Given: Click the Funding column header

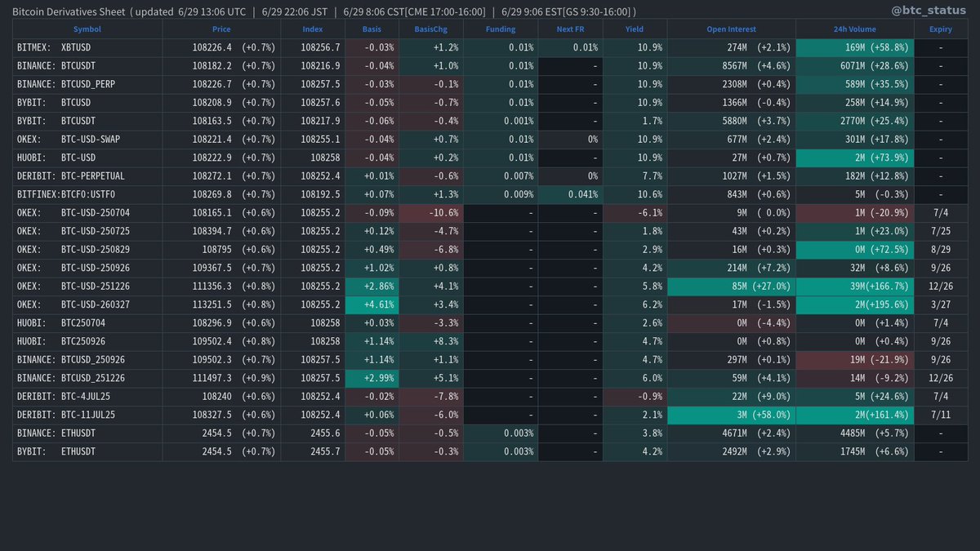Looking at the screenshot, I should pyautogui.click(x=501, y=29).
